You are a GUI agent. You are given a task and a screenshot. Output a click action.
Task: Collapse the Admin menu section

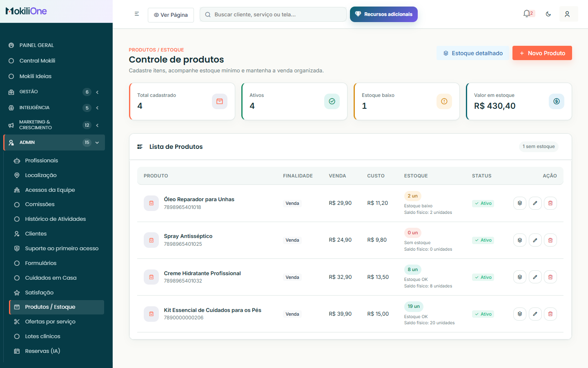point(54,142)
